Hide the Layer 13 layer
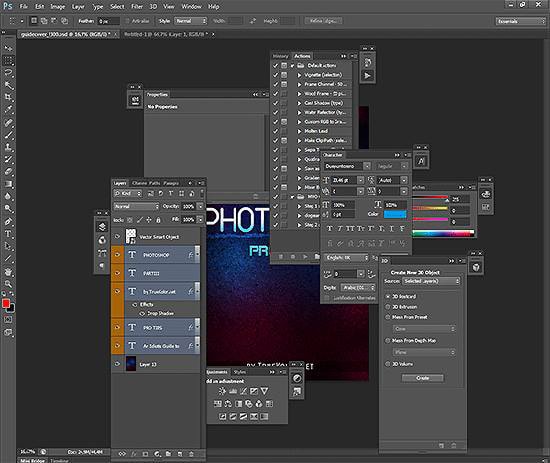This screenshot has height=463, width=550. (x=117, y=364)
